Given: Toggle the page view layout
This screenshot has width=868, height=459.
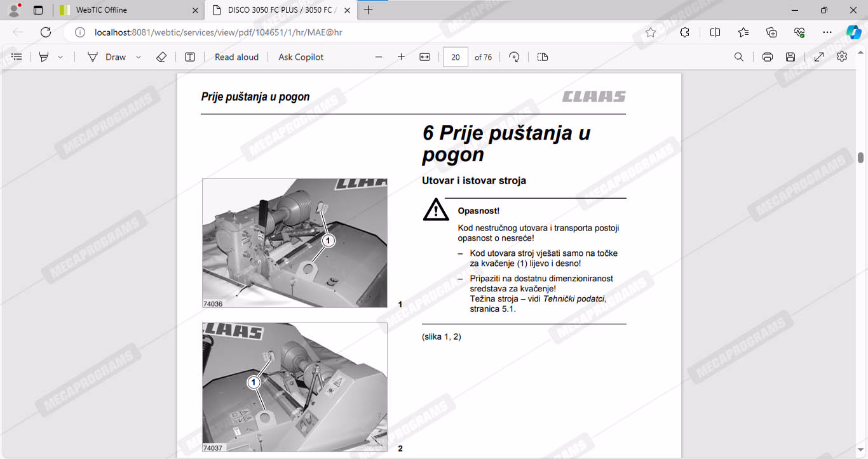Looking at the screenshot, I should coord(542,57).
